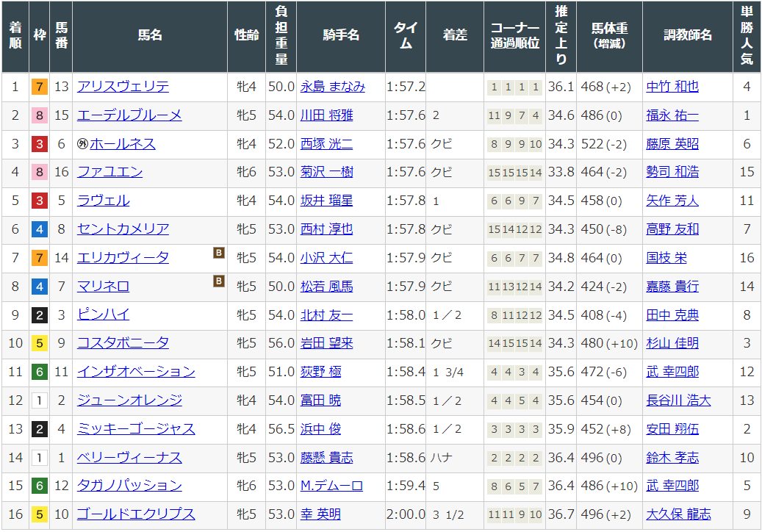Open trainer 中竹 和也 page

(x=672, y=87)
